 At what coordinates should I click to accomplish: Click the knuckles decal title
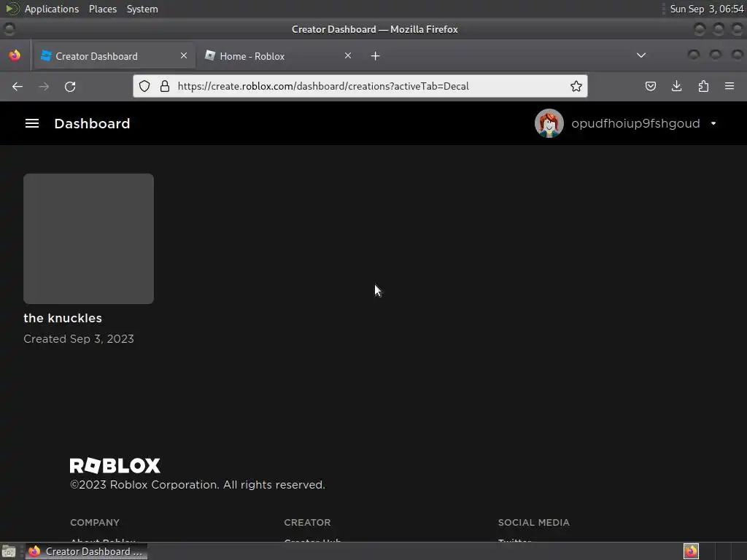(63, 318)
